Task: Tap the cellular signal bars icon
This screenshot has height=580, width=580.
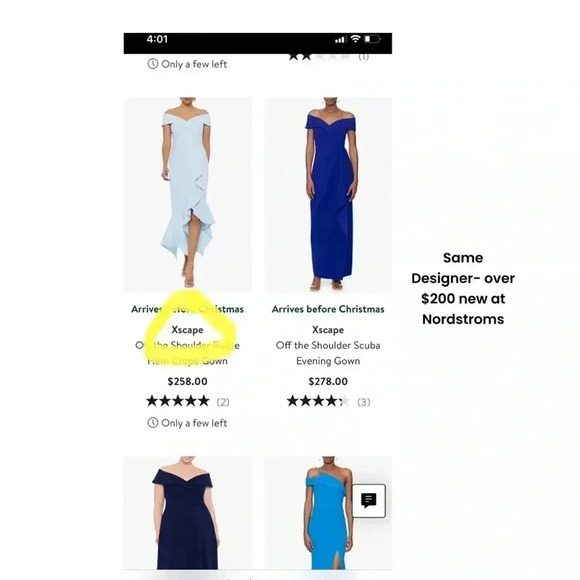Action: click(340, 39)
